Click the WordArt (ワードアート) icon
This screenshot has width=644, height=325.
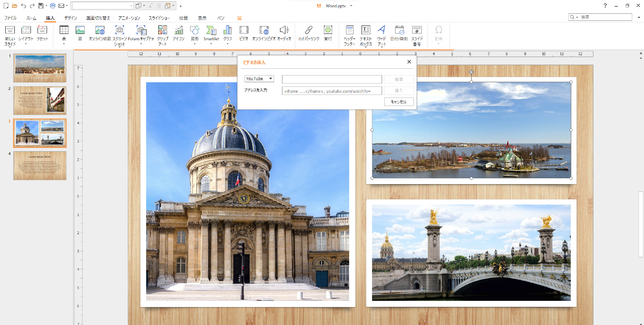pos(381,30)
